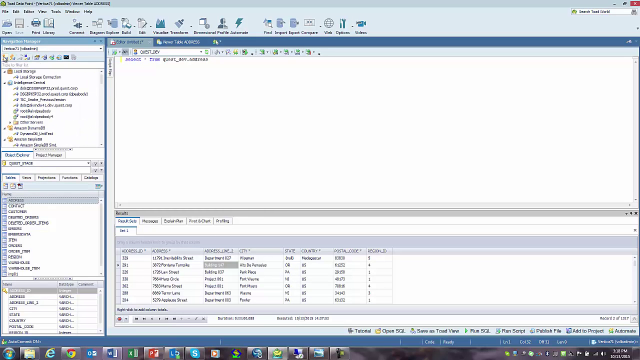The width and height of the screenshot is (640, 360).
Task: Click the Open icon in main toolbar
Action: tap(7, 27)
